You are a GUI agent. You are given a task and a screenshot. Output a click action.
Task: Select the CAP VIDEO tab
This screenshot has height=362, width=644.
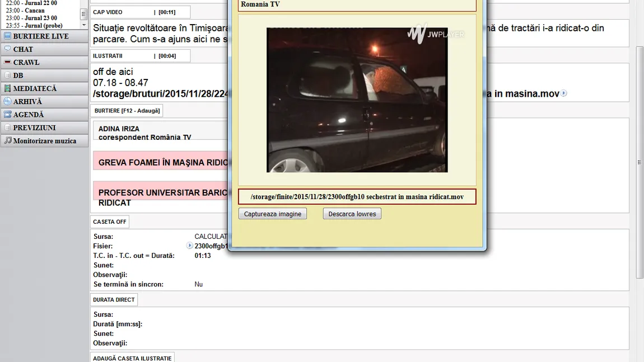(140, 12)
